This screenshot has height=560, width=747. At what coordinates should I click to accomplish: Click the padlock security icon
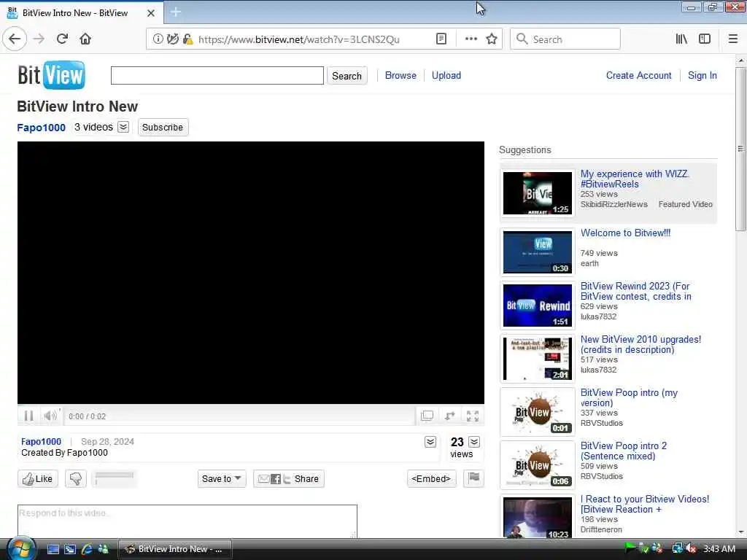coord(187,39)
